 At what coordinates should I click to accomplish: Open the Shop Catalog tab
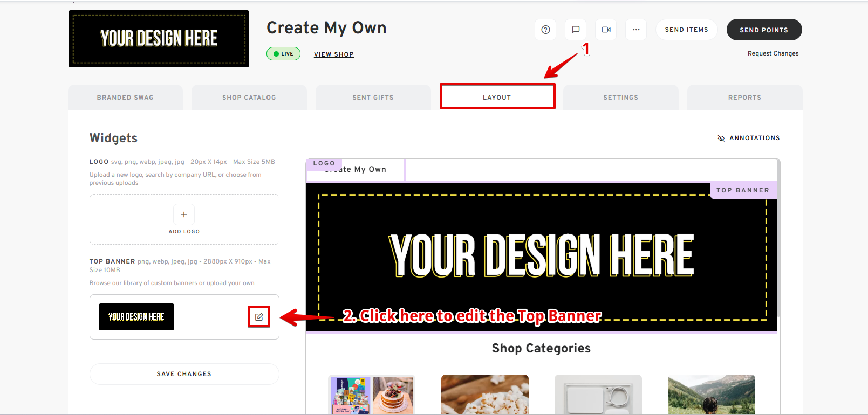249,98
